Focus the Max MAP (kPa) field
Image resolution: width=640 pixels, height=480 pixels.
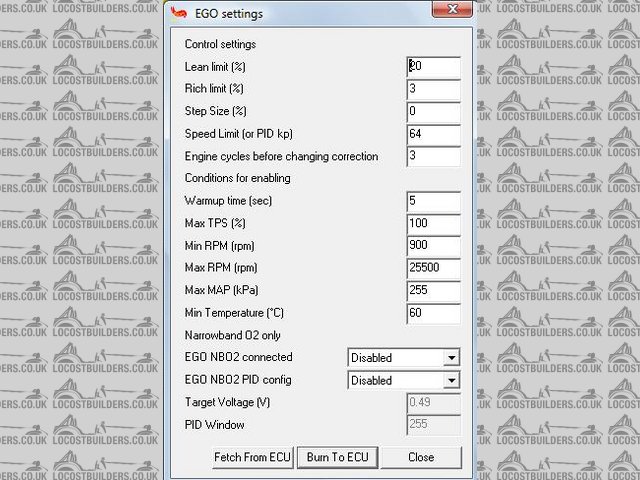coord(433,291)
